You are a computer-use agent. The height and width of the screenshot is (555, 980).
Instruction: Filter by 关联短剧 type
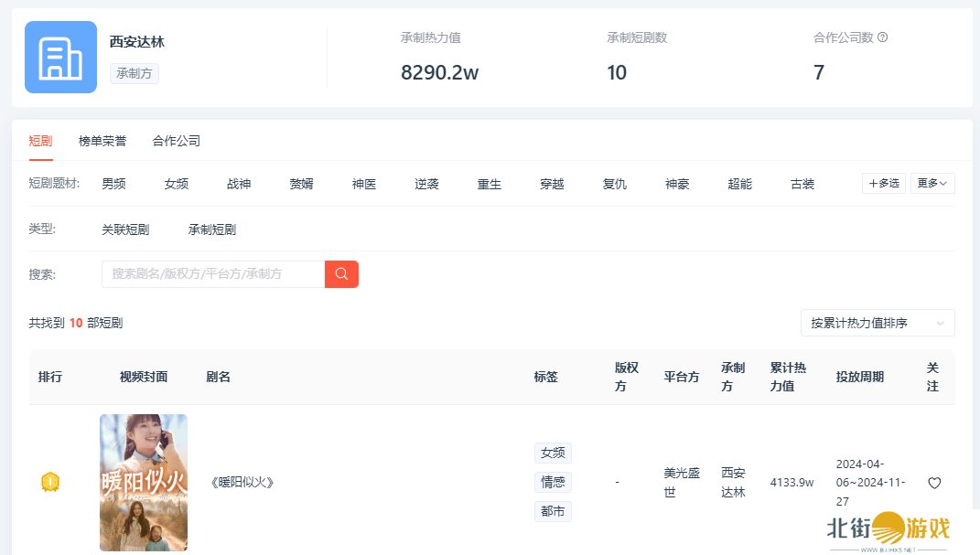(125, 229)
